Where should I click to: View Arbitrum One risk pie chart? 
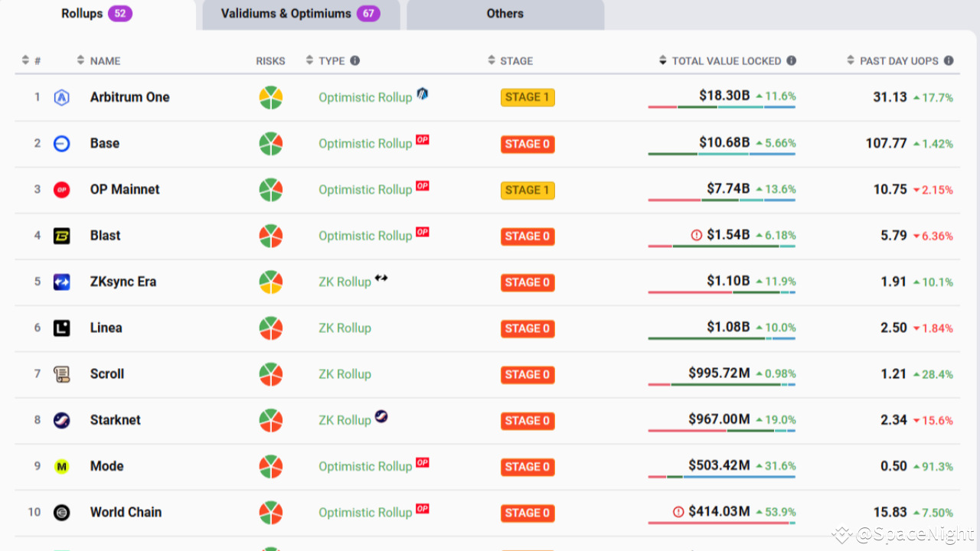pyautogui.click(x=271, y=97)
